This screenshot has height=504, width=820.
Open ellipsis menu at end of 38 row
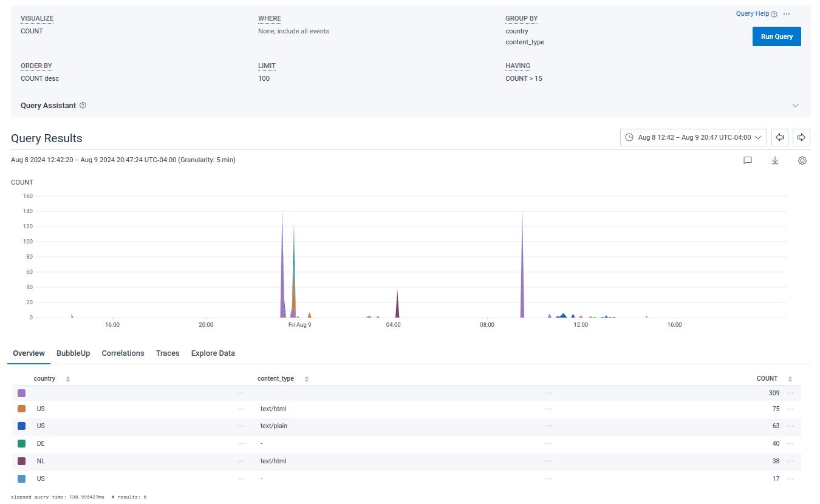(790, 461)
